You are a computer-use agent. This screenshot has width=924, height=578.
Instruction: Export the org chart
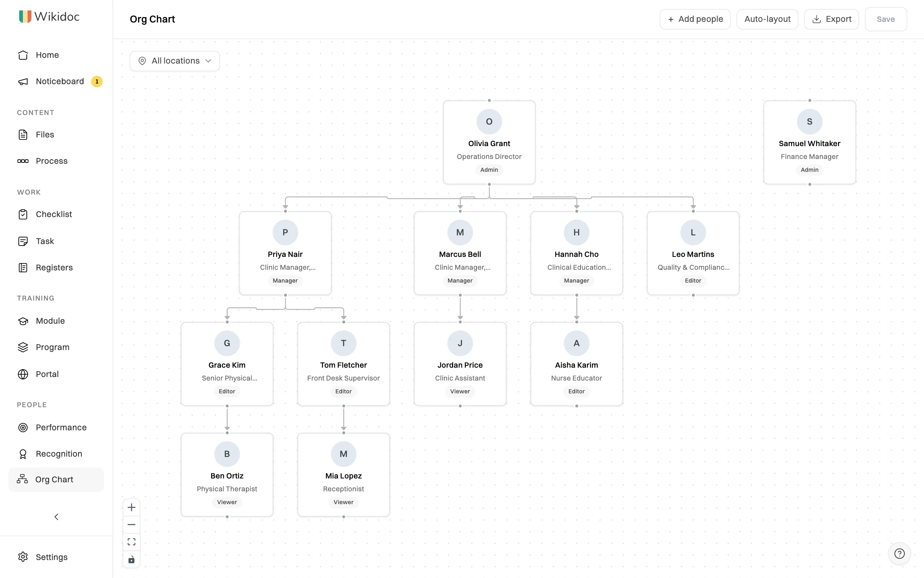tap(831, 19)
